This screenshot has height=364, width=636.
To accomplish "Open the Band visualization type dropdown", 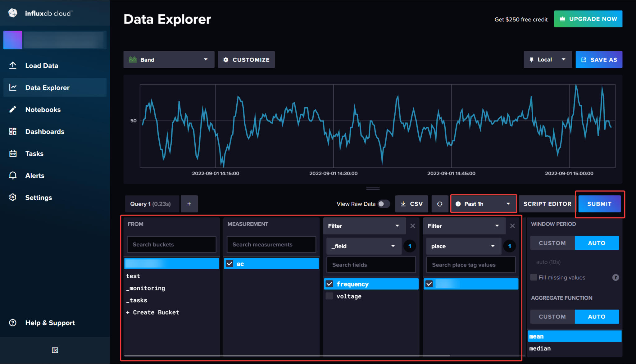I will 169,59.
